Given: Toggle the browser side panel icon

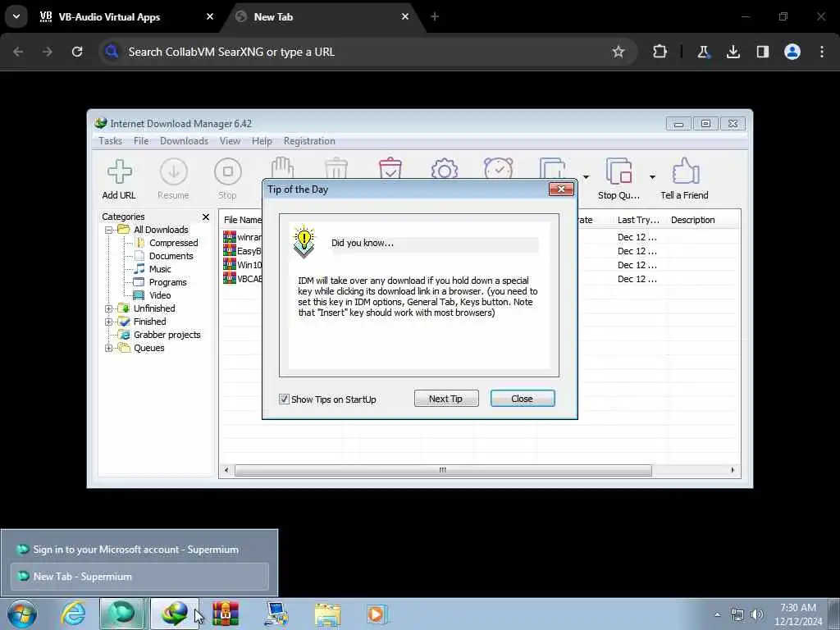Looking at the screenshot, I should pyautogui.click(x=763, y=52).
